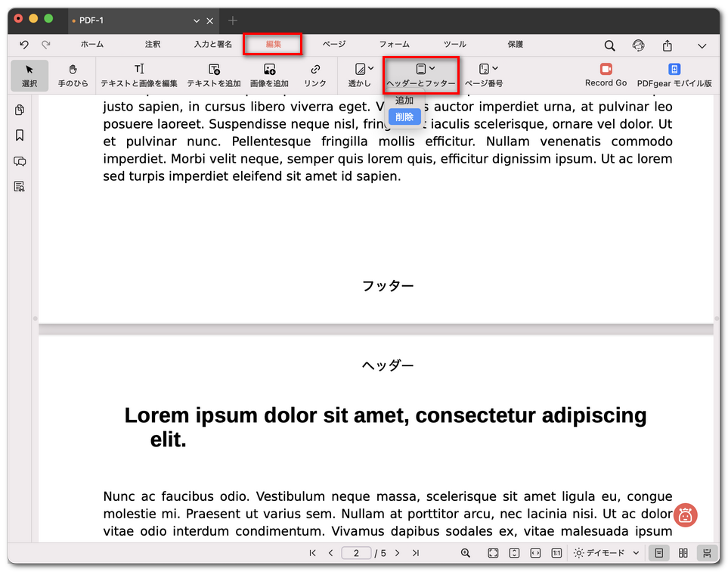Select the hand (手のひら) tool
The image size is (728, 572).
pyautogui.click(x=73, y=75)
